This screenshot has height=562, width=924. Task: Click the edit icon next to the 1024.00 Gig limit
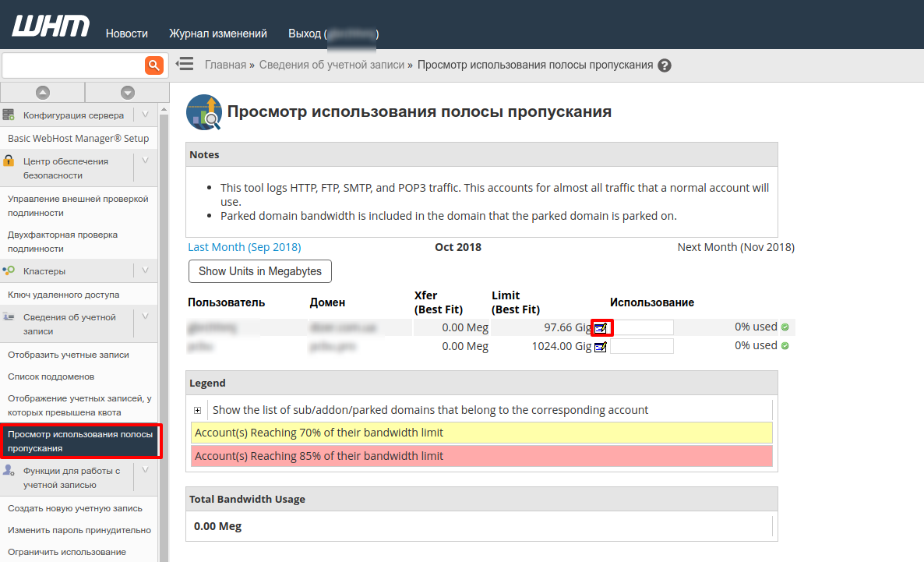click(600, 345)
